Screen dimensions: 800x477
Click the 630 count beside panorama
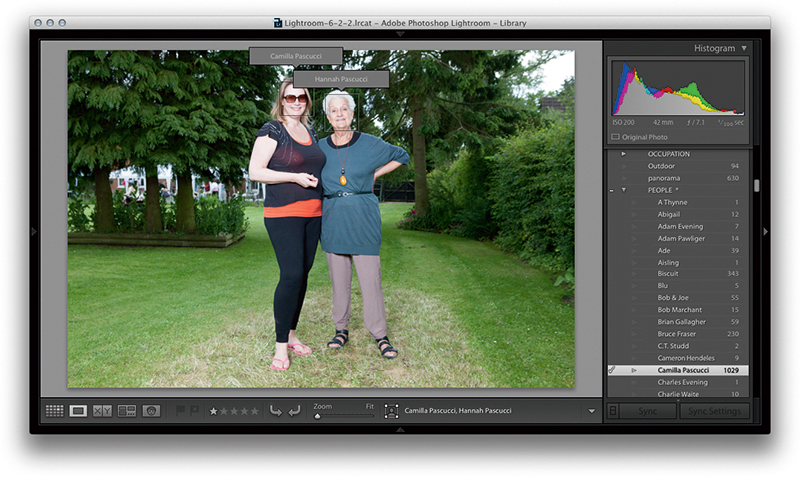coord(733,178)
